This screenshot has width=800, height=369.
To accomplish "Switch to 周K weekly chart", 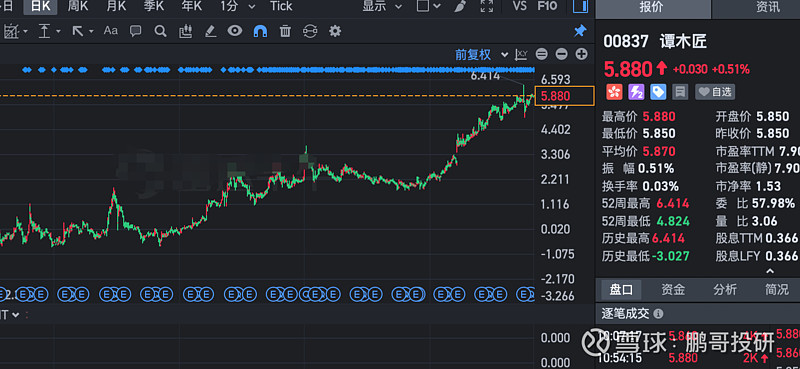I will 79,7.
